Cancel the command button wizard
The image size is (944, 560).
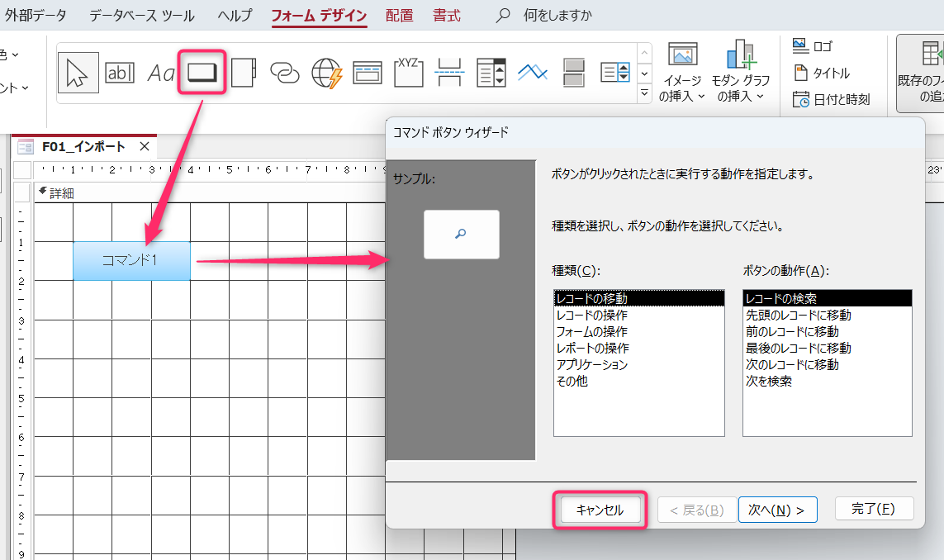coord(600,510)
